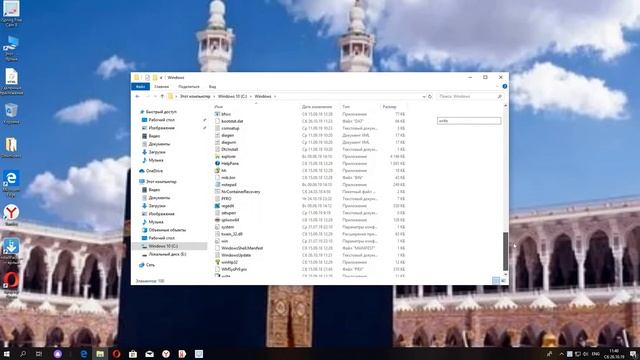Open Yandex Browser desktop shortcut
The image size is (640, 360).
[11, 215]
